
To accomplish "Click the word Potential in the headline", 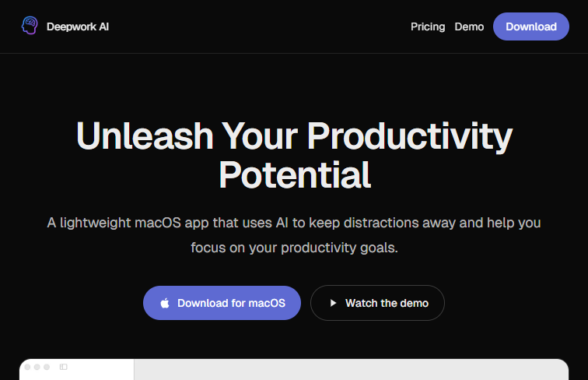I will pos(295,175).
